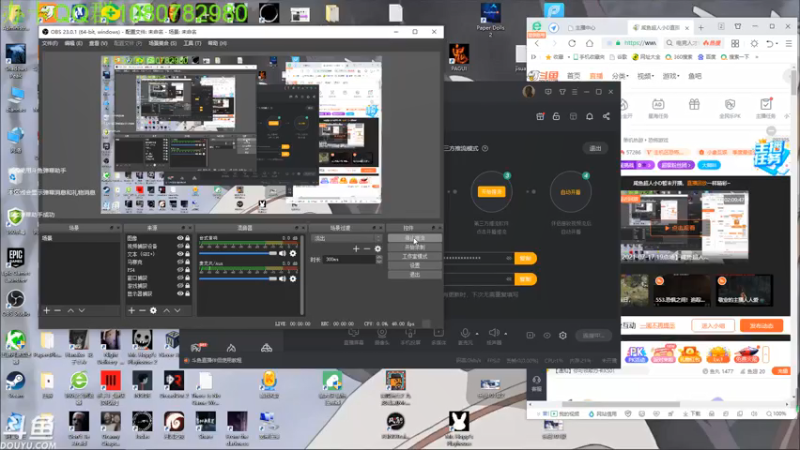The image size is (800, 450).
Task: Mute the desktop audio speaker icon in OBS mixer
Action: coord(282,254)
